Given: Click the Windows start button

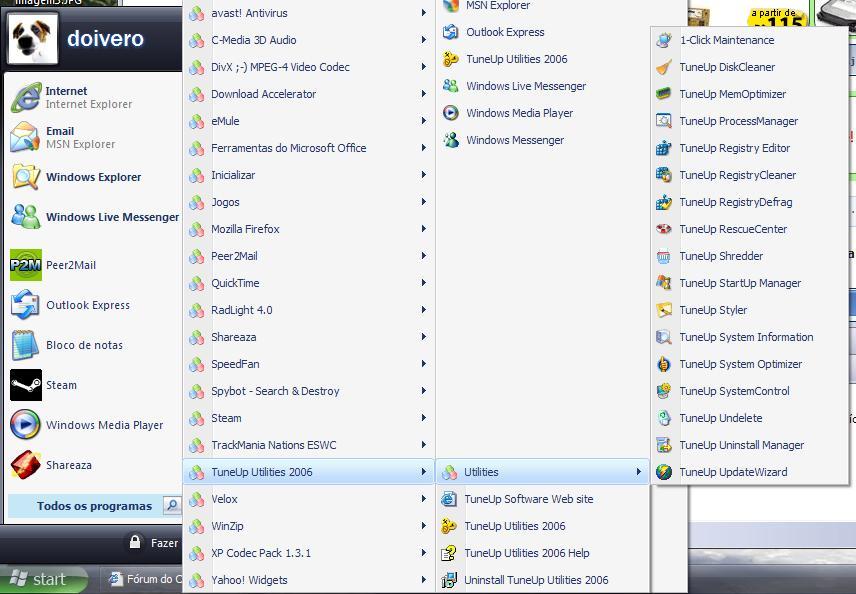Looking at the screenshot, I should (44, 579).
